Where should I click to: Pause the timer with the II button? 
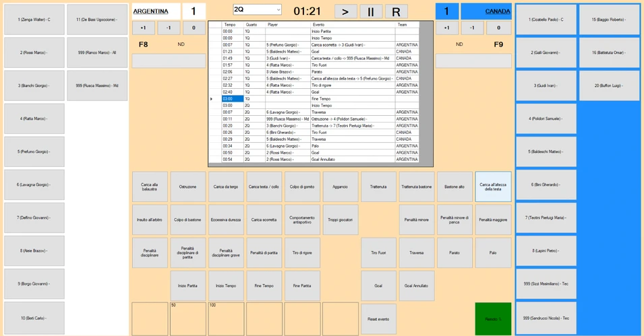pyautogui.click(x=371, y=11)
